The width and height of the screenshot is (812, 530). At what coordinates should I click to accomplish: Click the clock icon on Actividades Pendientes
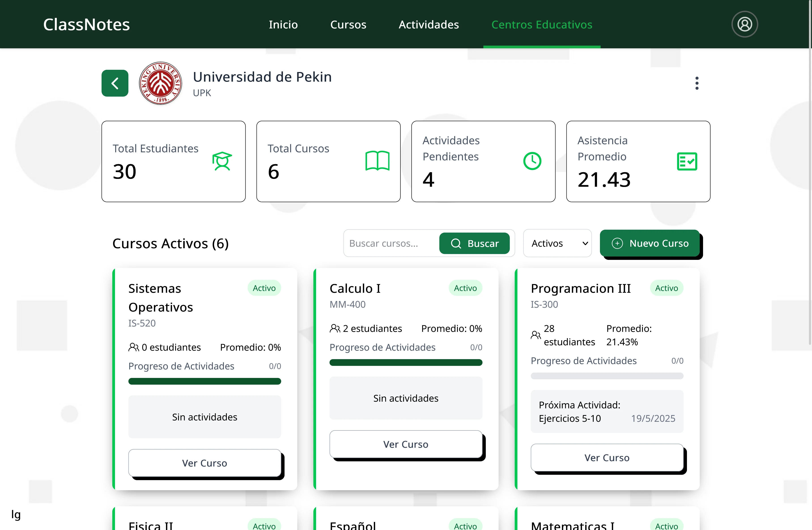pos(532,161)
